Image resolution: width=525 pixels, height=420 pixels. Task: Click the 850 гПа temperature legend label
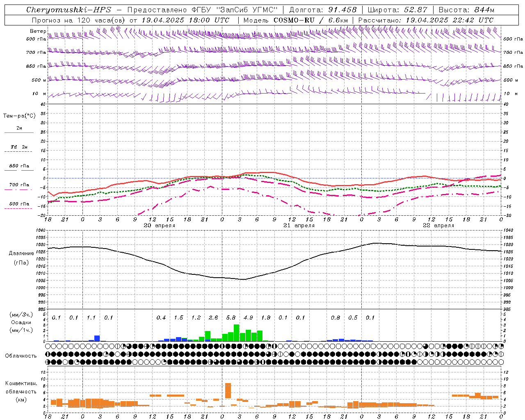click(x=19, y=166)
